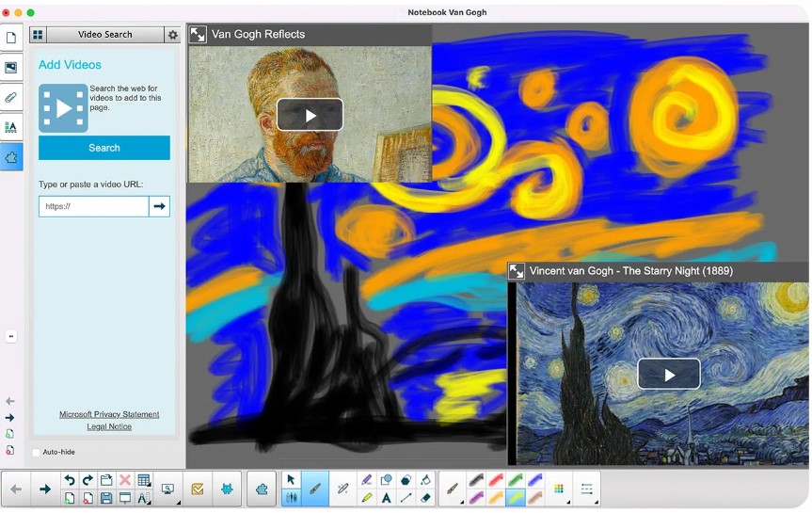Select the Eraser tool
Viewport: 812px width, 513px height.
[x=425, y=499]
